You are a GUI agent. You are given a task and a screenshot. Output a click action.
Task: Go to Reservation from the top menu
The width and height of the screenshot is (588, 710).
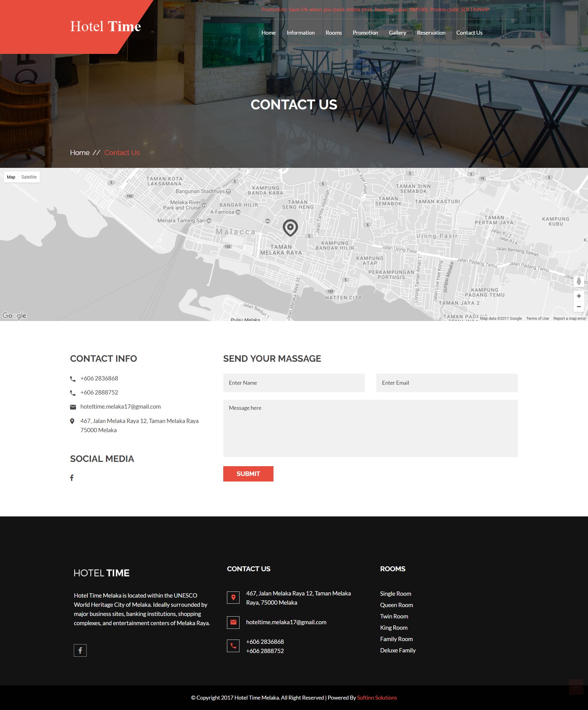tap(431, 33)
